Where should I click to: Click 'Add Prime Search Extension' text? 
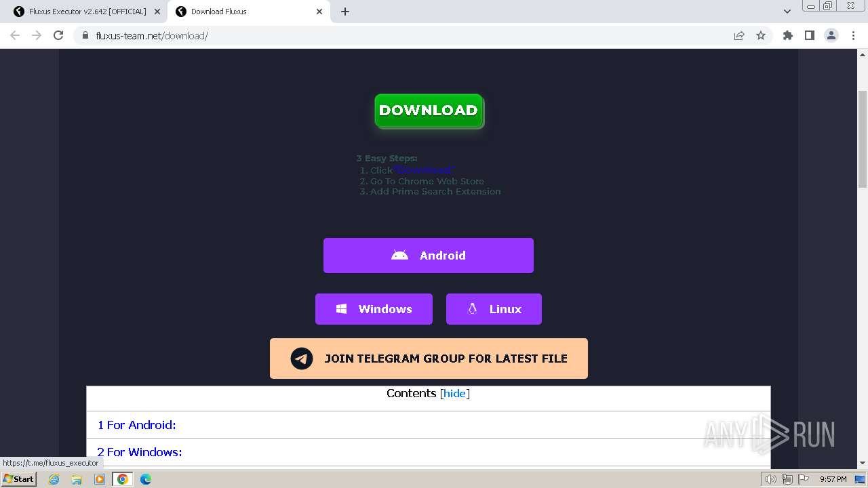435,192
